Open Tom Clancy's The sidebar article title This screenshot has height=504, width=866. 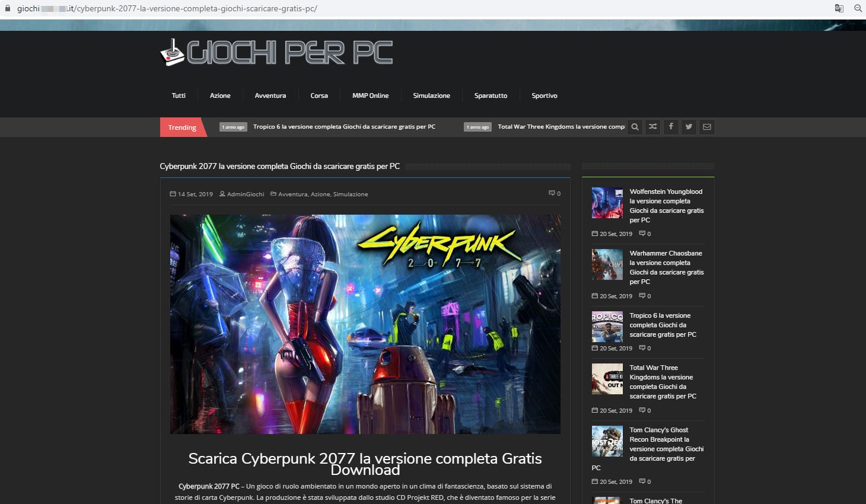coord(656,501)
